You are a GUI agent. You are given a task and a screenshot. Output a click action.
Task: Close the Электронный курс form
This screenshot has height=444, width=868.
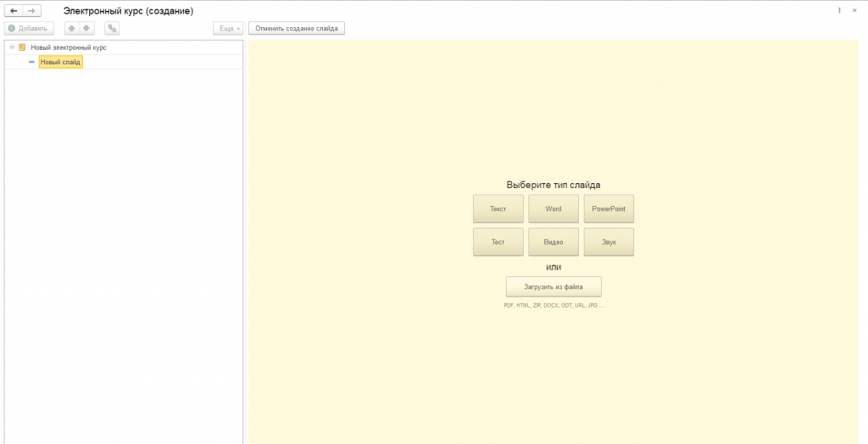tap(854, 10)
